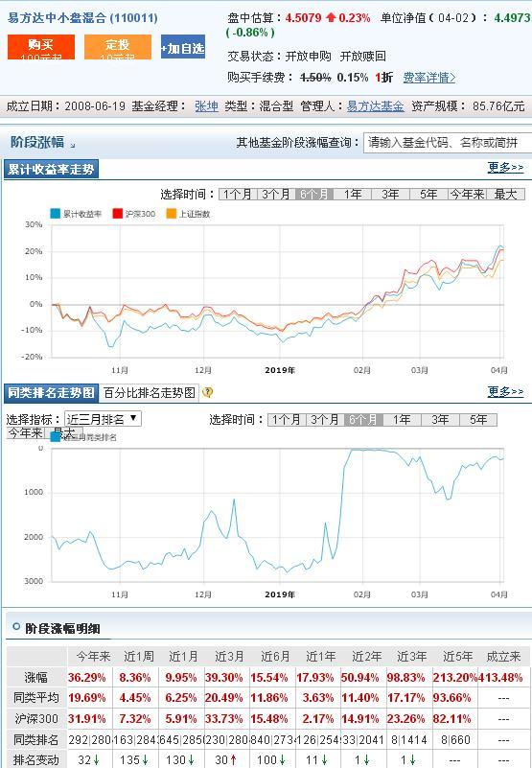Select 3年 range for ranking chart
This screenshot has height=768, width=532.
[439, 420]
